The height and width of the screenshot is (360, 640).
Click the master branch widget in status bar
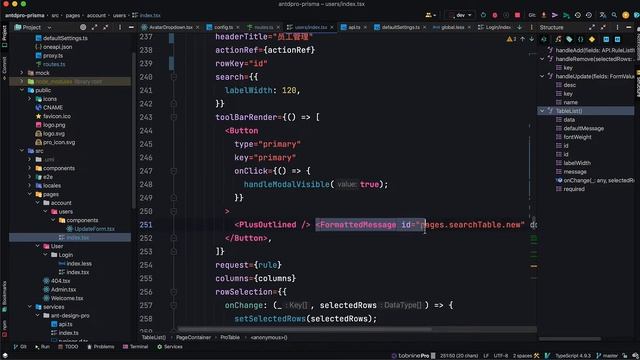pos(607,356)
